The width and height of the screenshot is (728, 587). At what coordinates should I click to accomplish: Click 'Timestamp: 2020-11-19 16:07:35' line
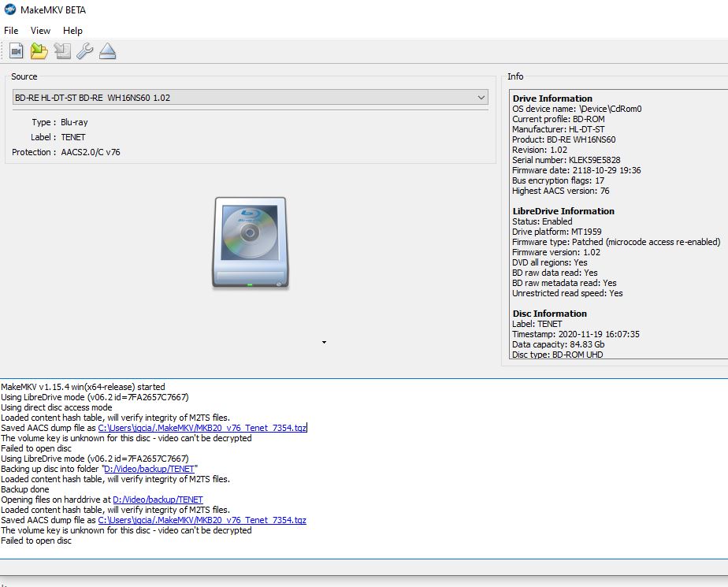(x=576, y=334)
